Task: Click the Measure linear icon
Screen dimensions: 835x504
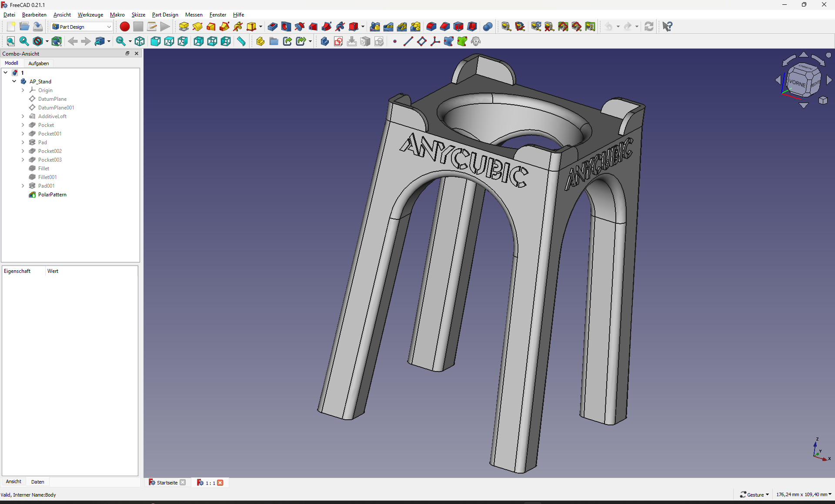Action: tap(506, 27)
